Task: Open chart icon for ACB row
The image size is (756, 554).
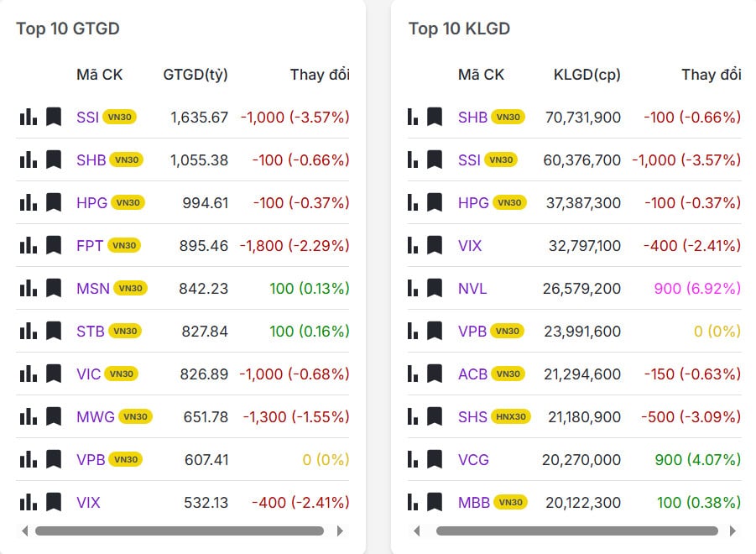Action: pos(412,374)
